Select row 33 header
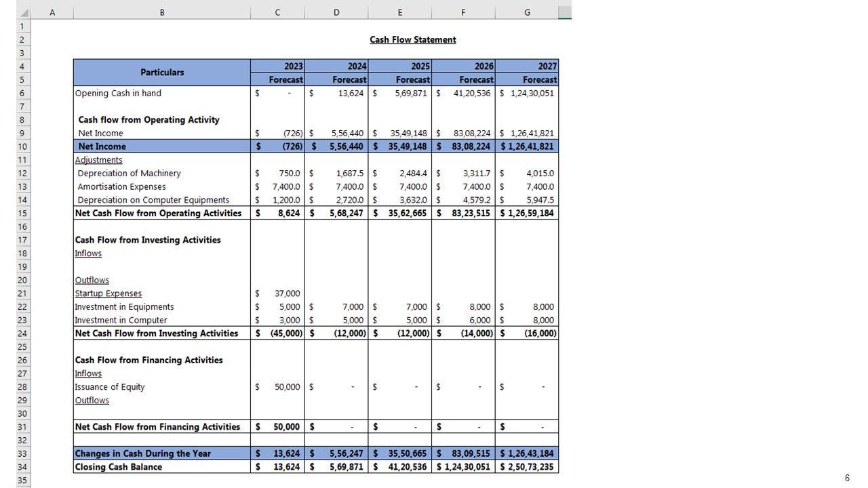868x488 pixels. point(22,453)
